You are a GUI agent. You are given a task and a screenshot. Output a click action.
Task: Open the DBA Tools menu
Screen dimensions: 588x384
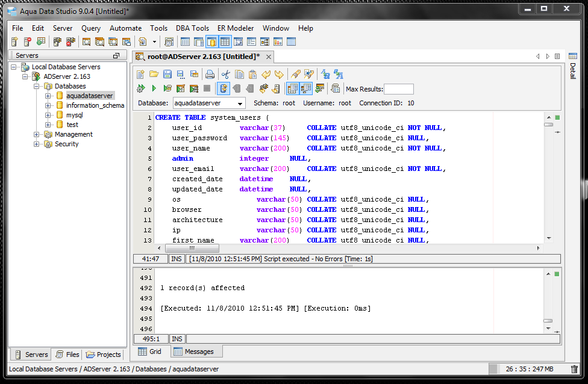coord(192,28)
